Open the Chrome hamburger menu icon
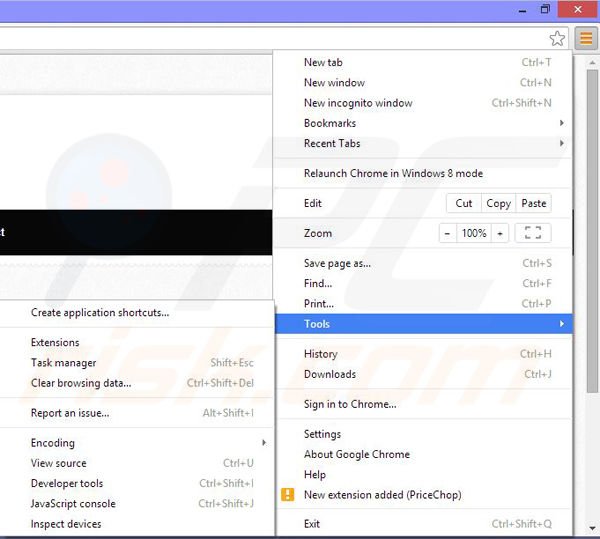 click(x=585, y=38)
